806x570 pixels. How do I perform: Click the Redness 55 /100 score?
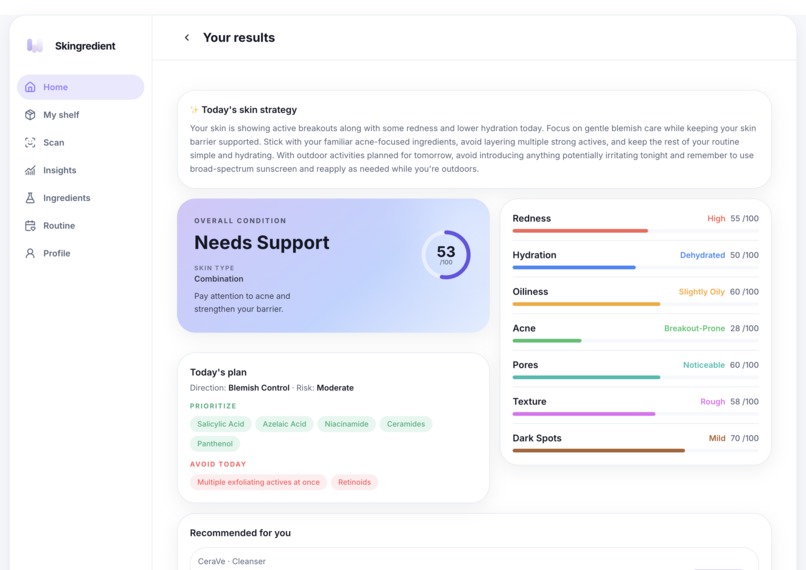pos(744,218)
